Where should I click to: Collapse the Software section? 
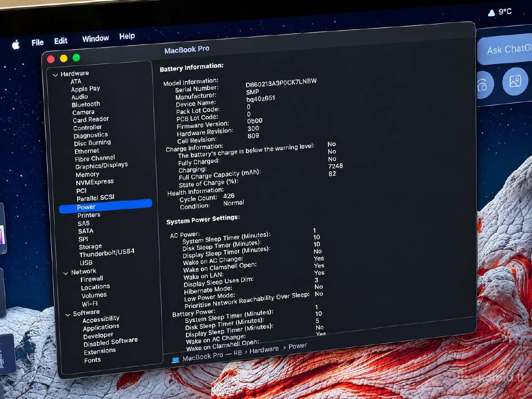[68, 314]
